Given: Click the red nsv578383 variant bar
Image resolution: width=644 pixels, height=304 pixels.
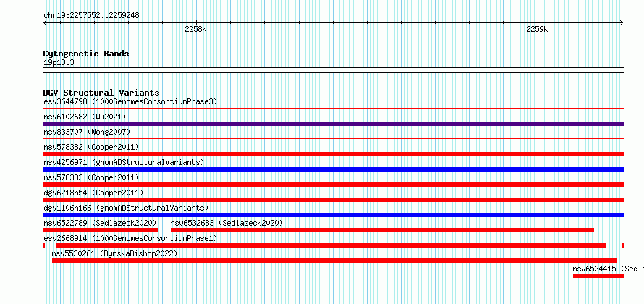Looking at the screenshot, I should point(333,185).
